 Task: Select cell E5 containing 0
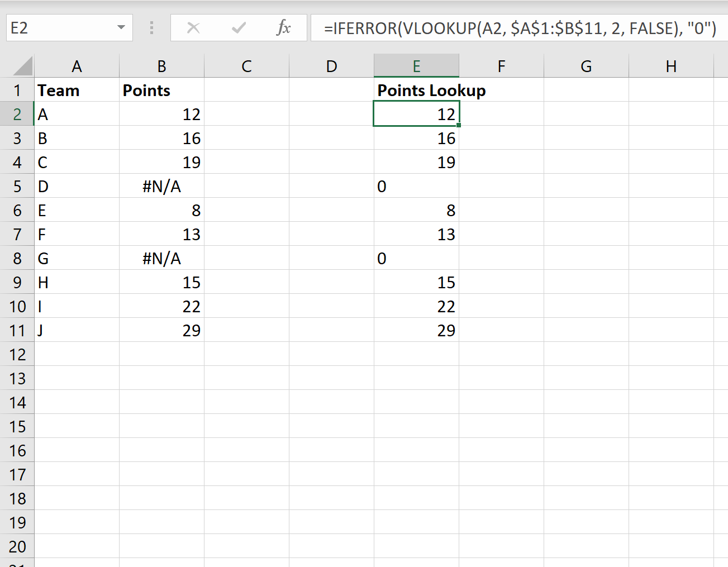coord(416,186)
